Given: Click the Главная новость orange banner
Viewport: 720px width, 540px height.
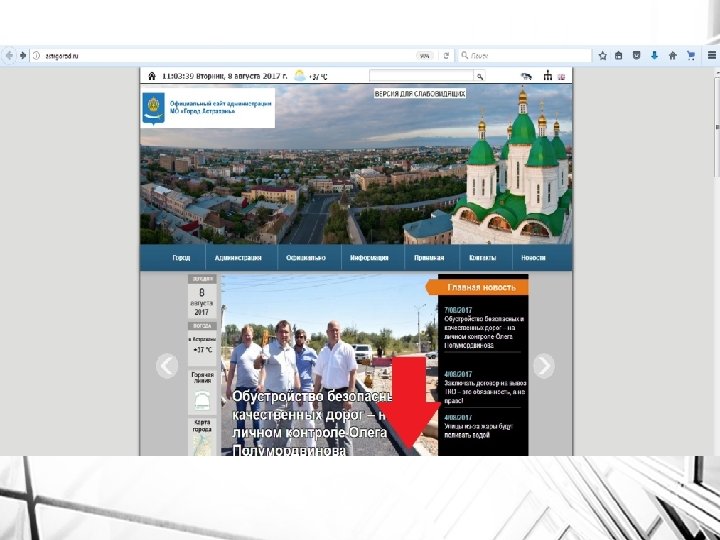Looking at the screenshot, I should (x=478, y=287).
